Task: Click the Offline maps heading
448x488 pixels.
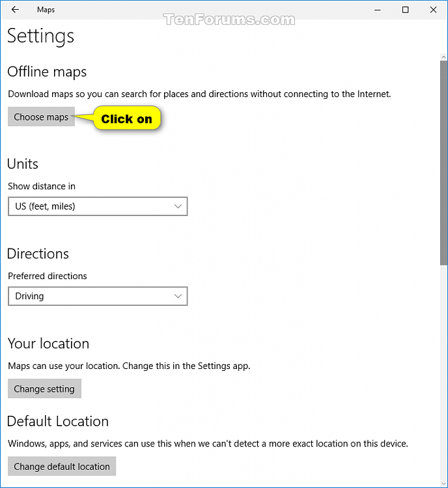Action: pos(47,72)
